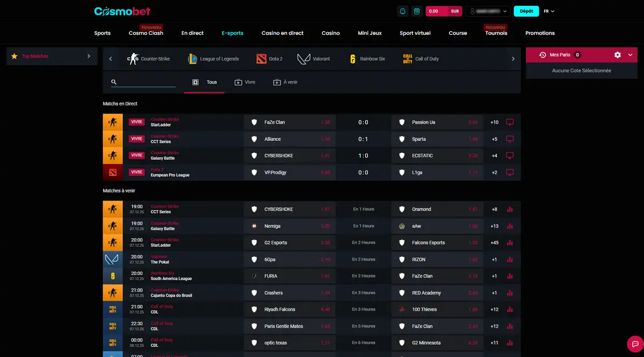Viewport: 644px width, 357px height.
Task: Select the Counter-Strike game filter
Action: coord(149,58)
